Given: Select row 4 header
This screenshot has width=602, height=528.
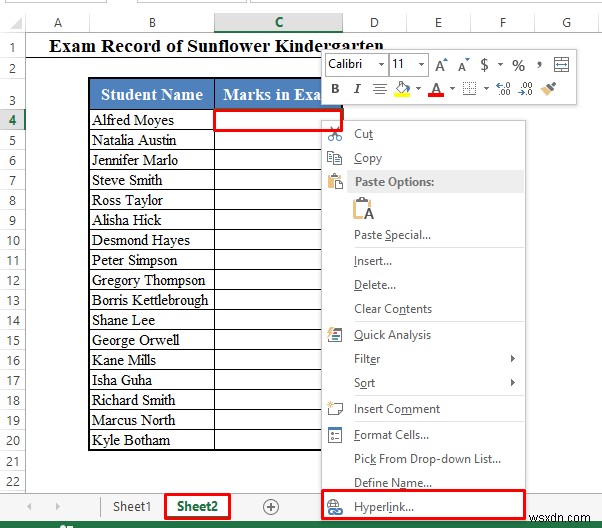Looking at the screenshot, I should click(12, 120).
